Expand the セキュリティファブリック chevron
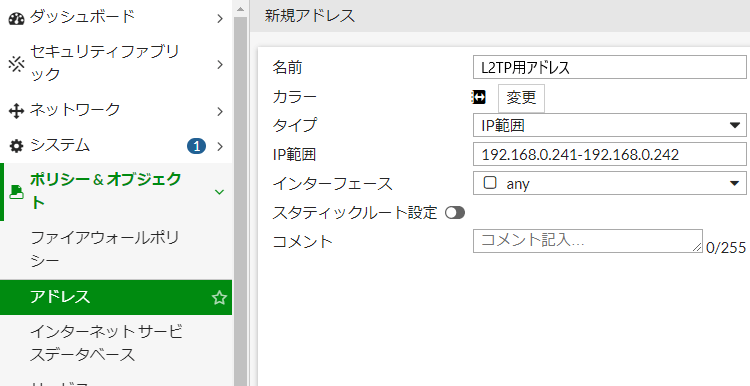The height and width of the screenshot is (386, 750). [220, 64]
